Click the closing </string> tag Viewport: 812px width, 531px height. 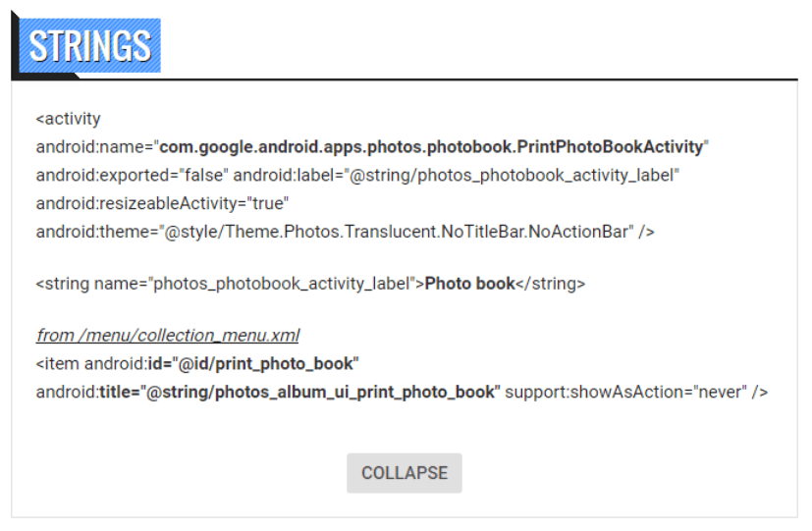tap(551, 284)
